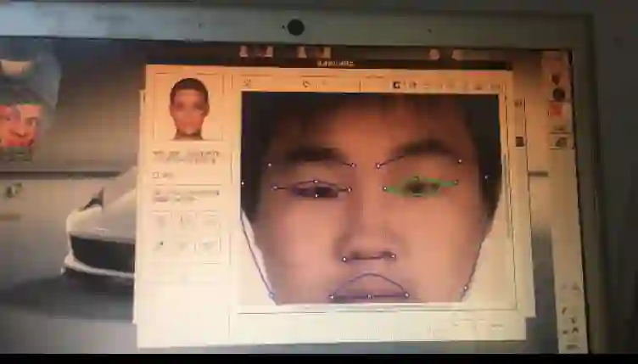Select the viewer-right jaw outline point
The width and height of the screenshot is (638, 364).
pos(466,288)
